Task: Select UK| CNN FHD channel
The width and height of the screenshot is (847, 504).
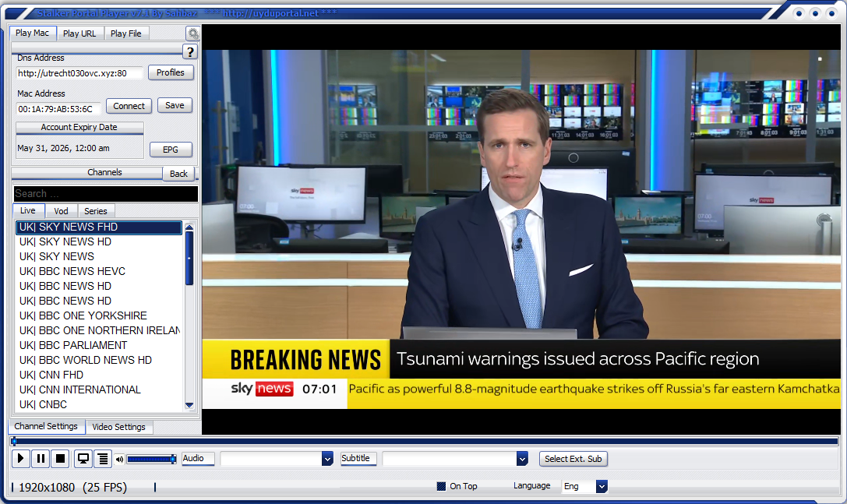Action: (x=99, y=375)
